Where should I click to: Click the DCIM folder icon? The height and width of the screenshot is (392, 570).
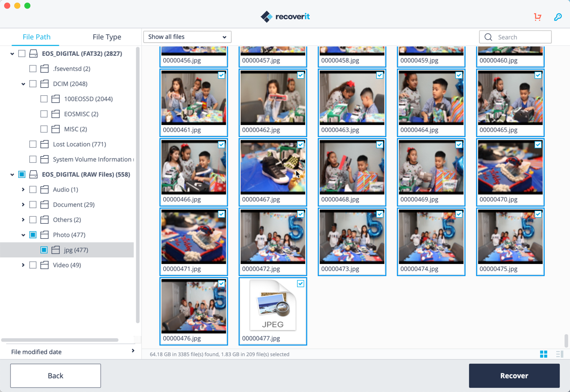point(44,84)
